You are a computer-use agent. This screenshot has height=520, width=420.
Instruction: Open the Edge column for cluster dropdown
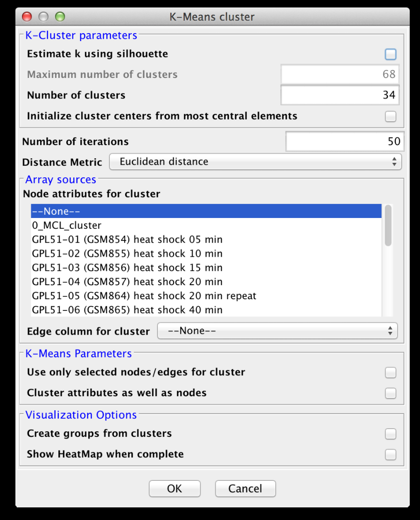pos(277,331)
